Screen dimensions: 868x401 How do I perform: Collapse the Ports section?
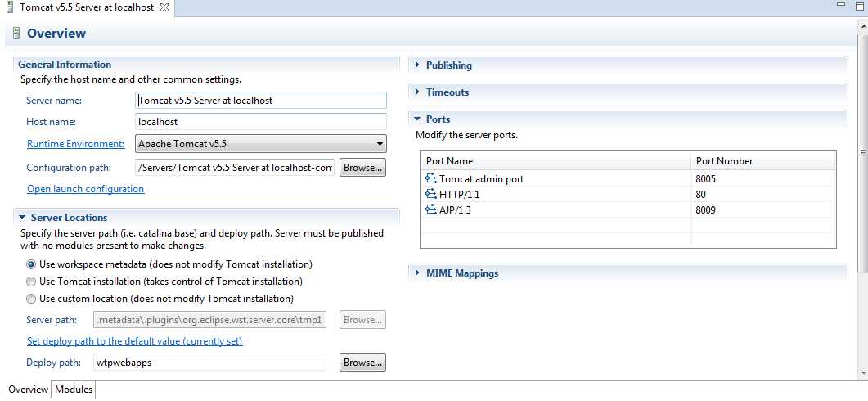(418, 119)
